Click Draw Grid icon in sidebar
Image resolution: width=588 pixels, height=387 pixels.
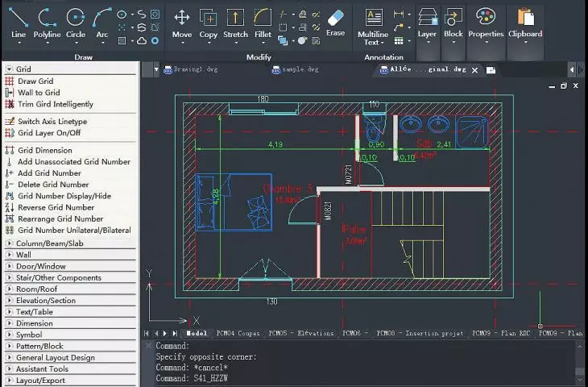(10, 81)
